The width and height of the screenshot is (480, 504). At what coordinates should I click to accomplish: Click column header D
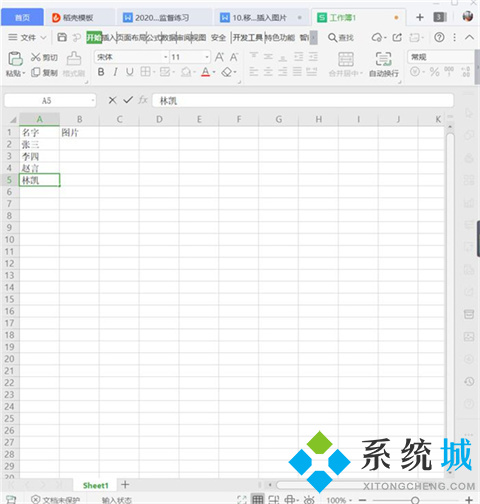pos(159,119)
